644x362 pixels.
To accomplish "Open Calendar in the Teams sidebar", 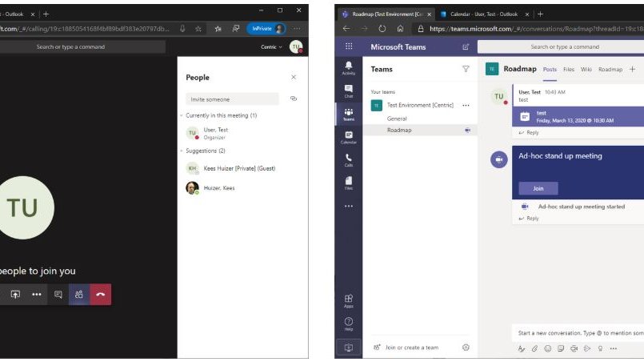I will [x=349, y=137].
